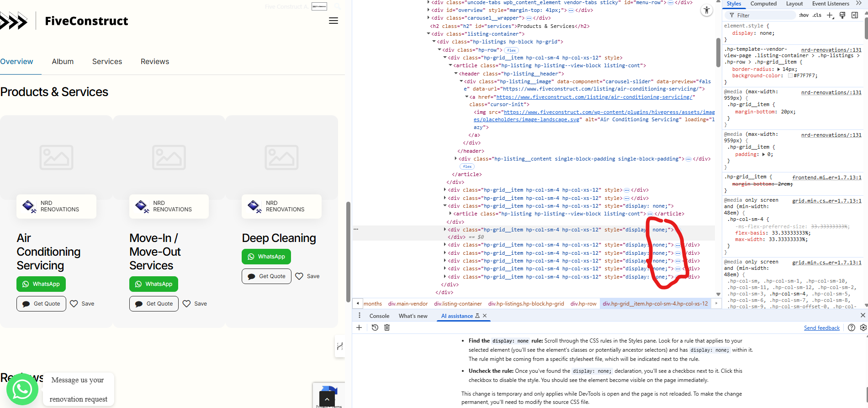Image resolution: width=868 pixels, height=408 pixels.
Task: Open the rendering emulation paintbrush icon
Action: click(x=842, y=15)
